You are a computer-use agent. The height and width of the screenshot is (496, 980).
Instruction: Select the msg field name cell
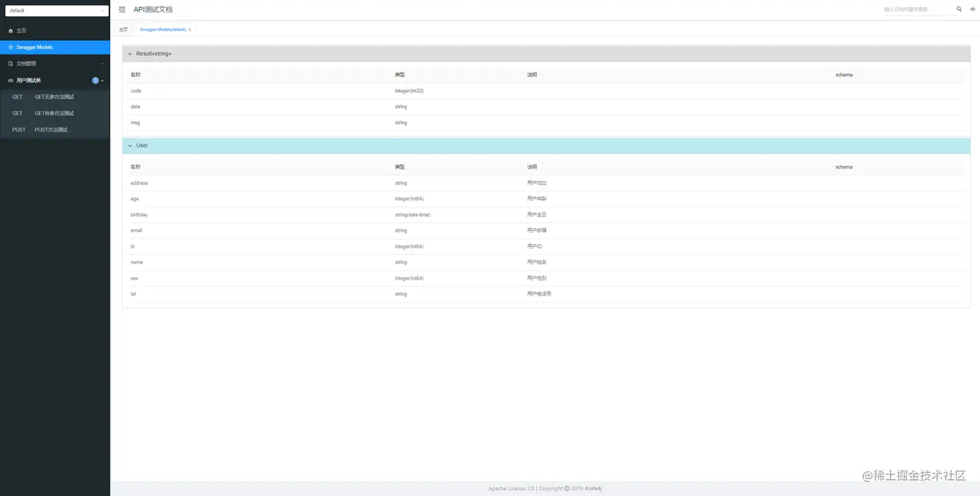135,122
